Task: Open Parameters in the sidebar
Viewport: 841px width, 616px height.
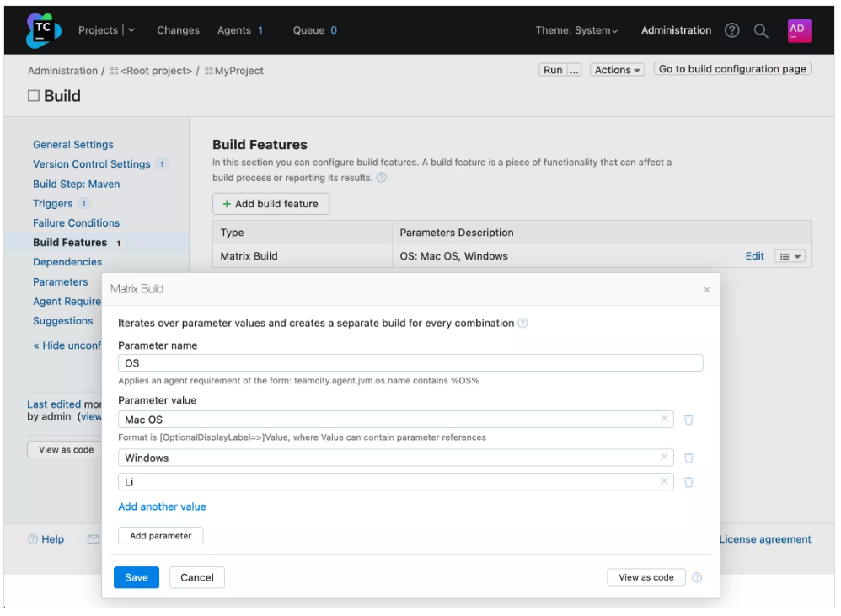Action: click(60, 282)
